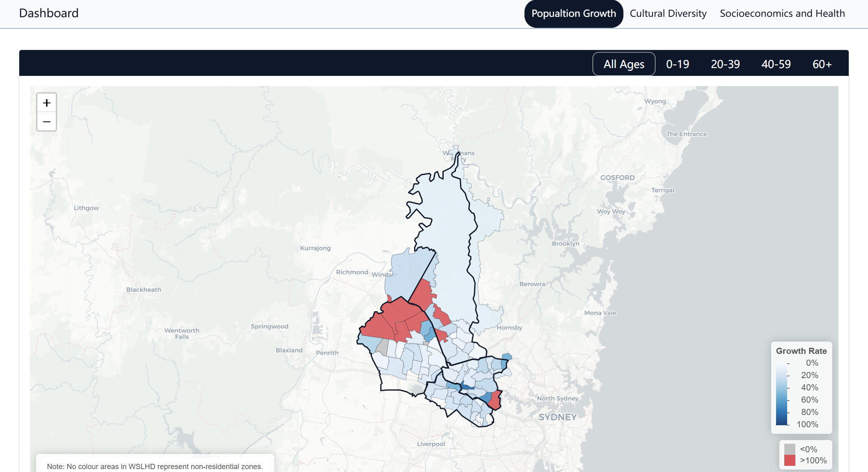Open the Popualtion Growth tab

(x=573, y=14)
